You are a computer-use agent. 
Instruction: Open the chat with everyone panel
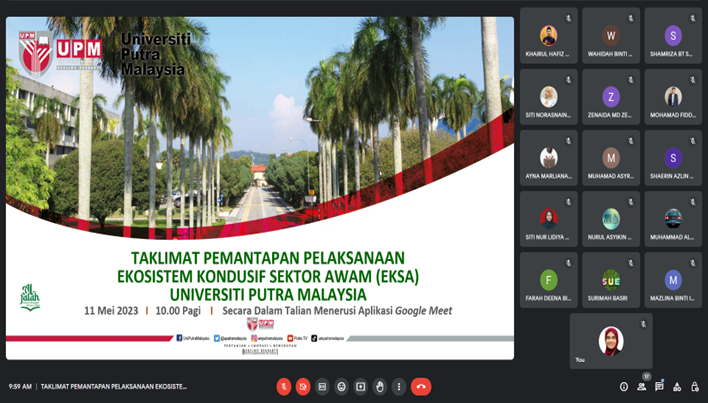659,387
